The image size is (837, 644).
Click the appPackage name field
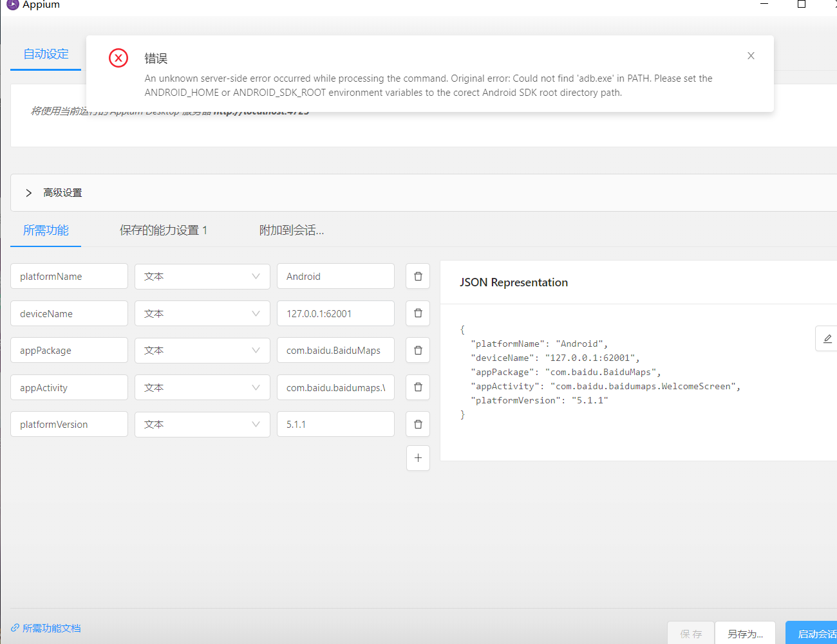(x=69, y=350)
